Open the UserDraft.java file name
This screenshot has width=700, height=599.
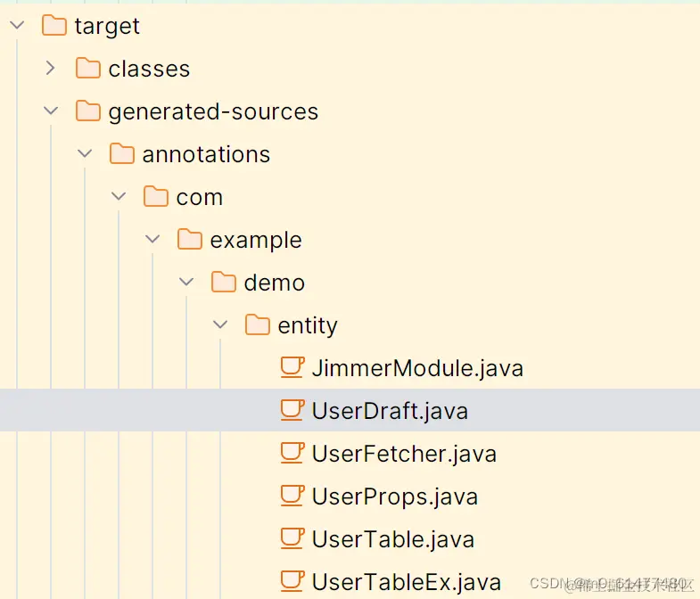tap(390, 411)
